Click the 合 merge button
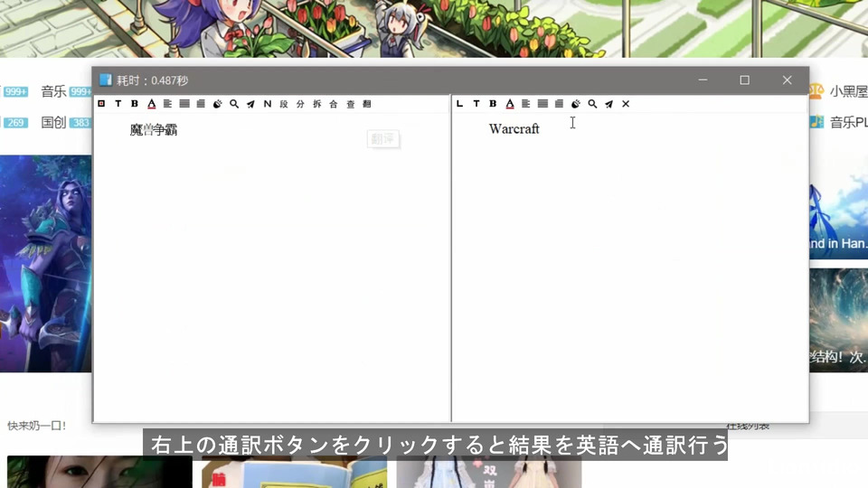The image size is (868, 488). (x=334, y=103)
